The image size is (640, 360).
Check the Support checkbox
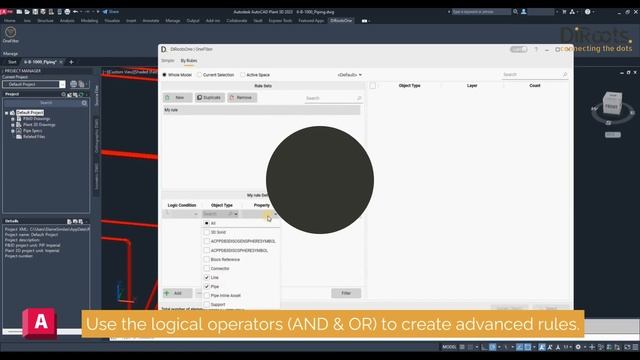(207, 304)
